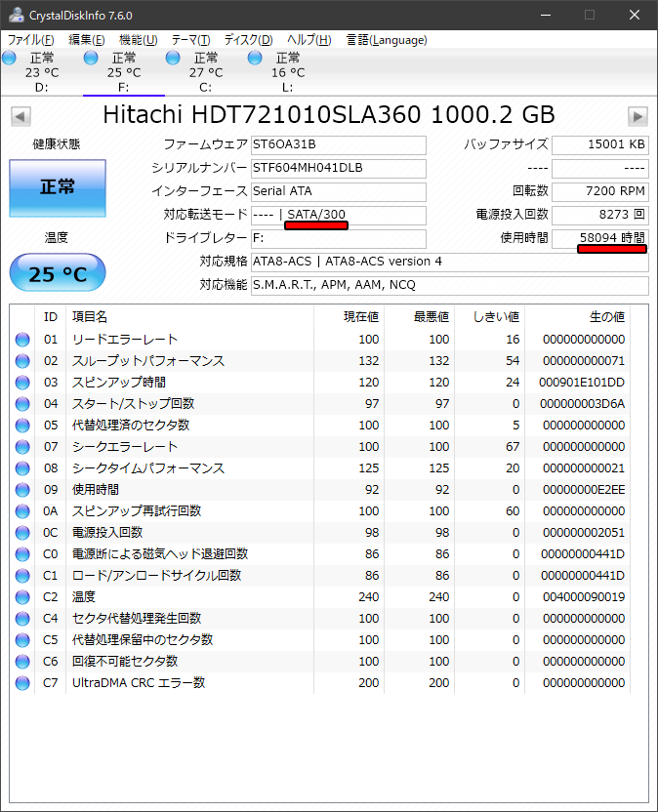Screen dimensions: 658x812
Task: Click the CrystalDiskInfo app icon in title bar
Action: (x=16, y=15)
